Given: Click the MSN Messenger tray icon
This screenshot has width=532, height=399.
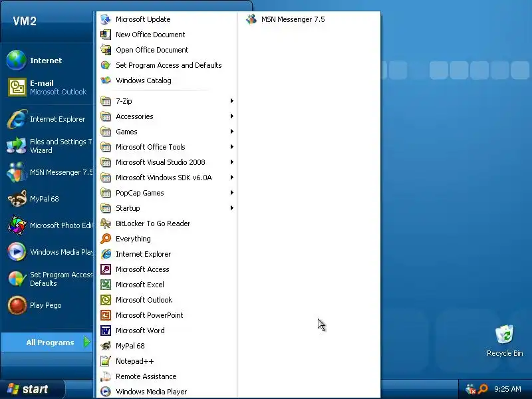Looking at the screenshot, I should coord(471,389).
